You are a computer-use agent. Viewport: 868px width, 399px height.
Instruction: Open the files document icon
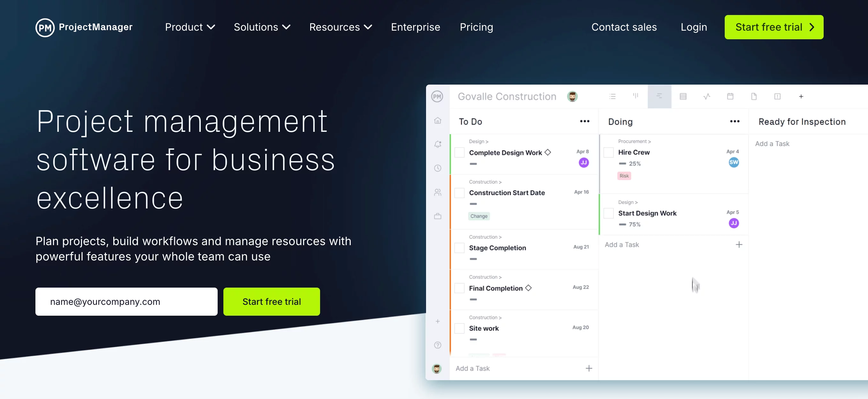[x=754, y=96]
